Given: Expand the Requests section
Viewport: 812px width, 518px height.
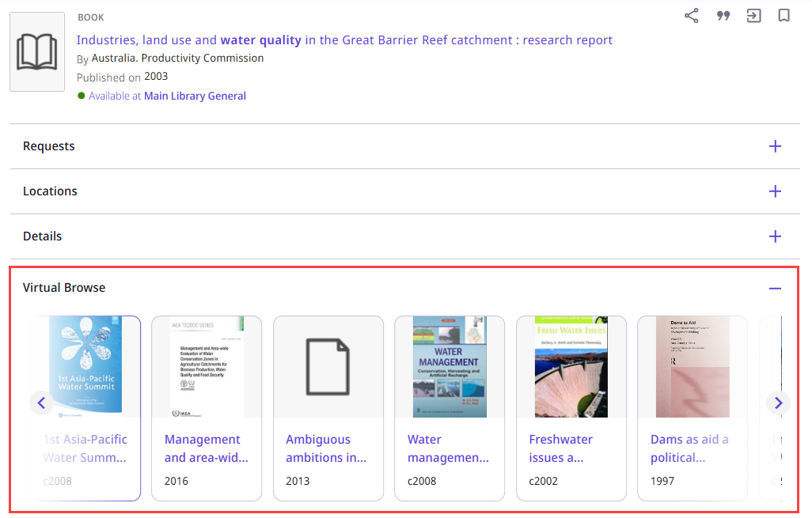Looking at the screenshot, I should coord(776,146).
